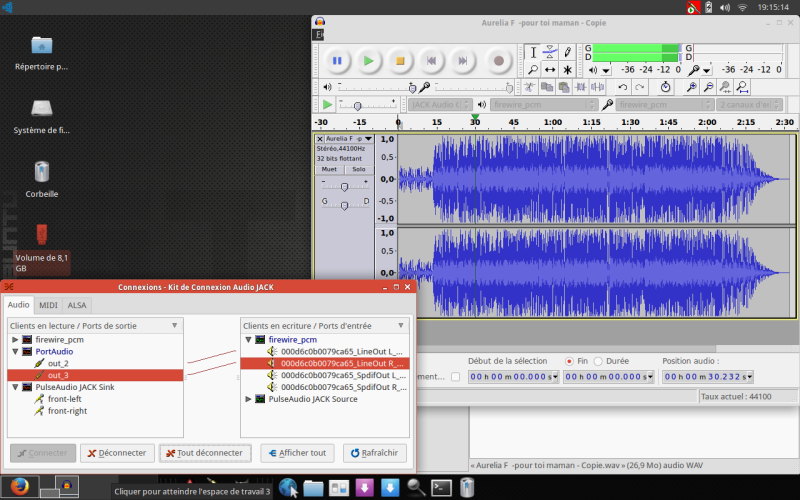800x500 pixels.
Task: Adjust the track gain slider
Action: tap(345, 186)
